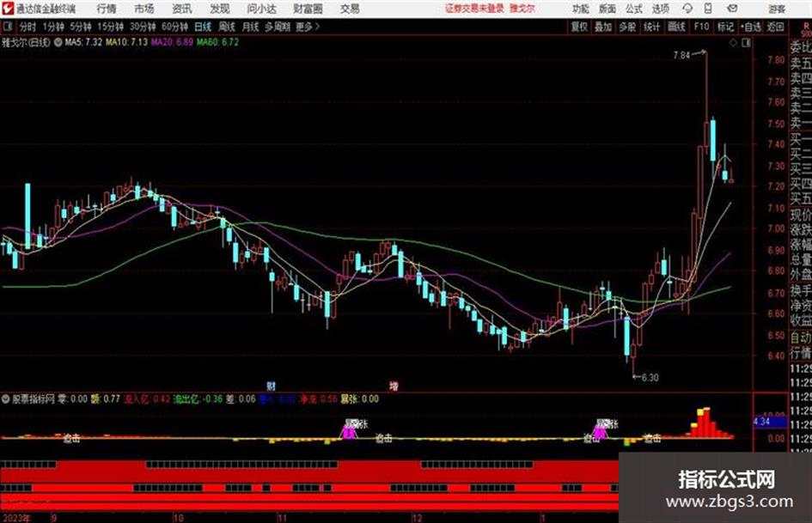This screenshot has width=812, height=523.
Task: Open the mail message icon
Action: pos(732,9)
